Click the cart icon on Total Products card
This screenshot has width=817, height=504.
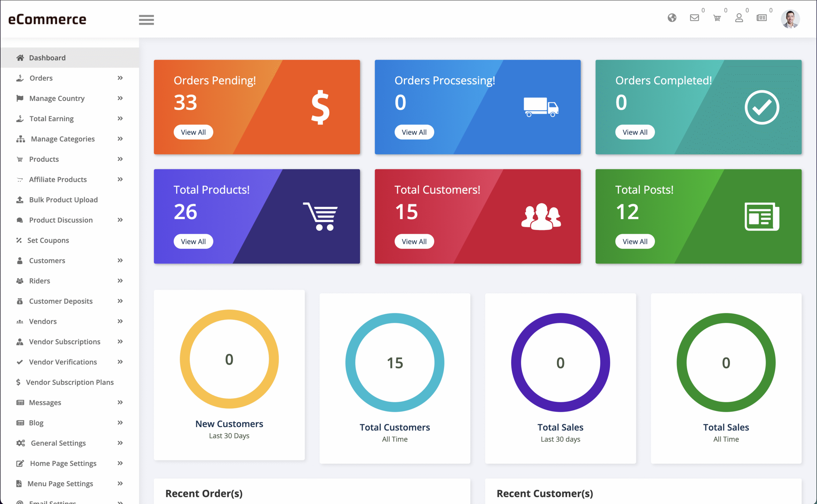coord(320,216)
